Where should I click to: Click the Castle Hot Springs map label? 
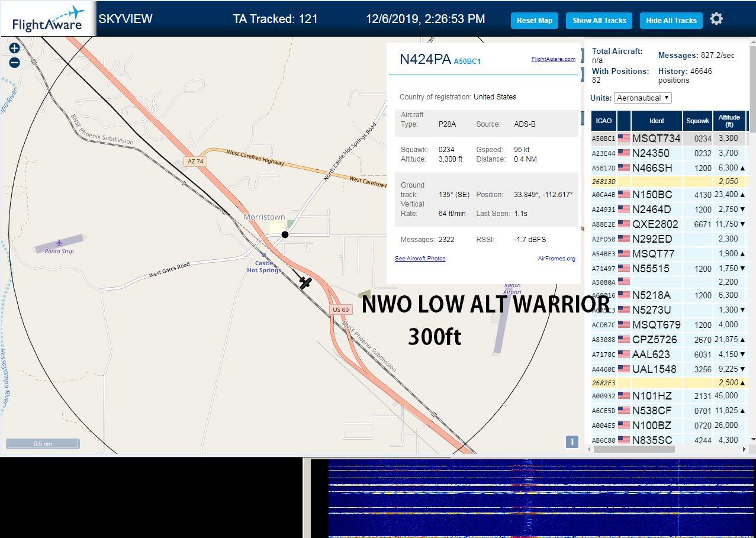pyautogui.click(x=264, y=266)
